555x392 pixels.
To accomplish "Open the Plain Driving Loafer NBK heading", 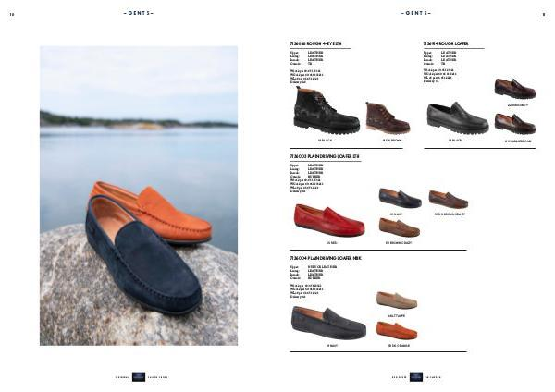I will tap(326, 258).
